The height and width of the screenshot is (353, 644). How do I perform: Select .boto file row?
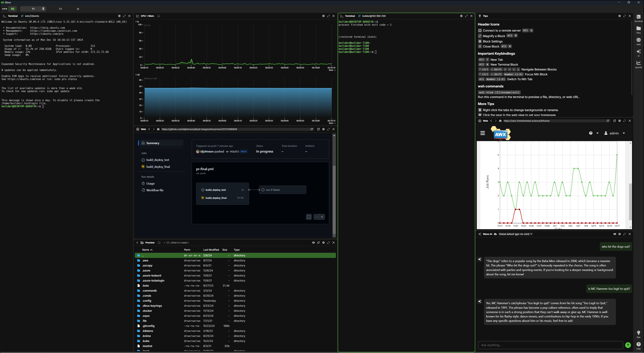pos(235,286)
